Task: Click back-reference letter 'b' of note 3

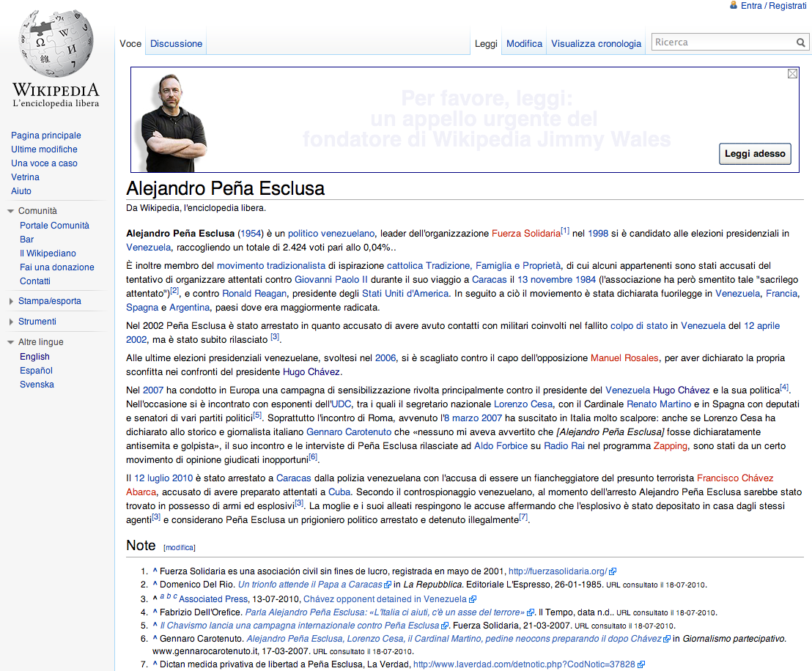Action: (x=169, y=596)
